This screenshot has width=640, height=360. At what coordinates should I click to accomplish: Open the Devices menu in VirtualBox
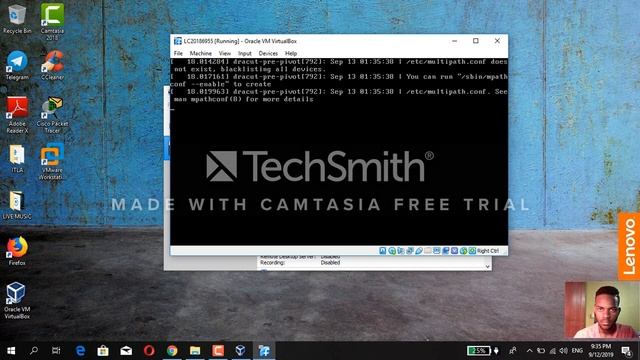pos(268,53)
